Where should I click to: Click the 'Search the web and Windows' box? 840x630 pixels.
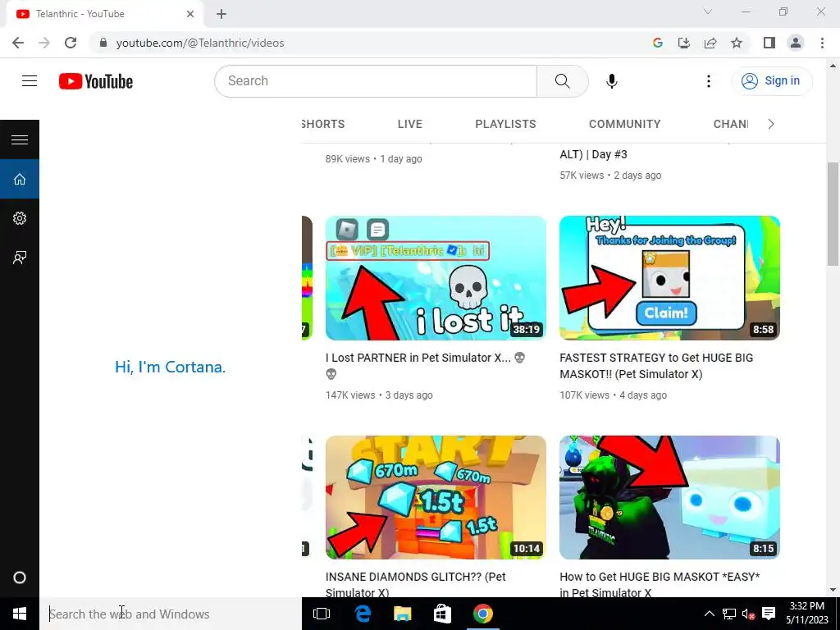(171, 614)
